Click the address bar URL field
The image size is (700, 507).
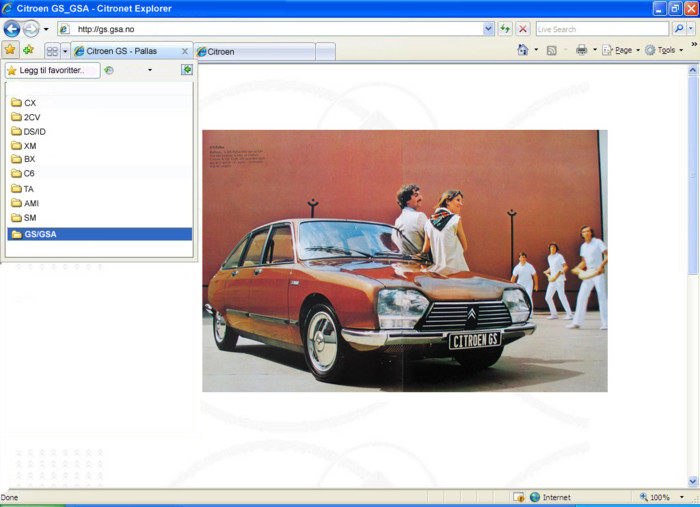[277, 29]
